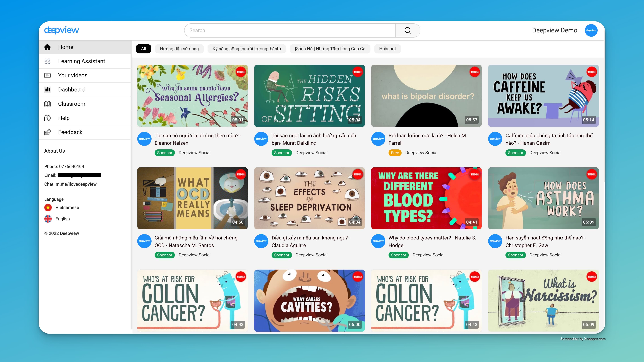Click Sponsor badge under blood types video

[x=399, y=255]
